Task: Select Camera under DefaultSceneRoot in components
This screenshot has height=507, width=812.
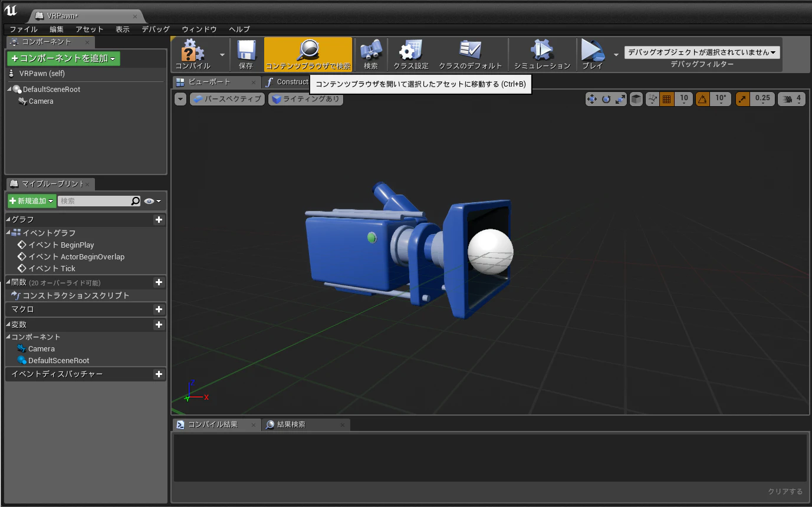Action: (41, 101)
